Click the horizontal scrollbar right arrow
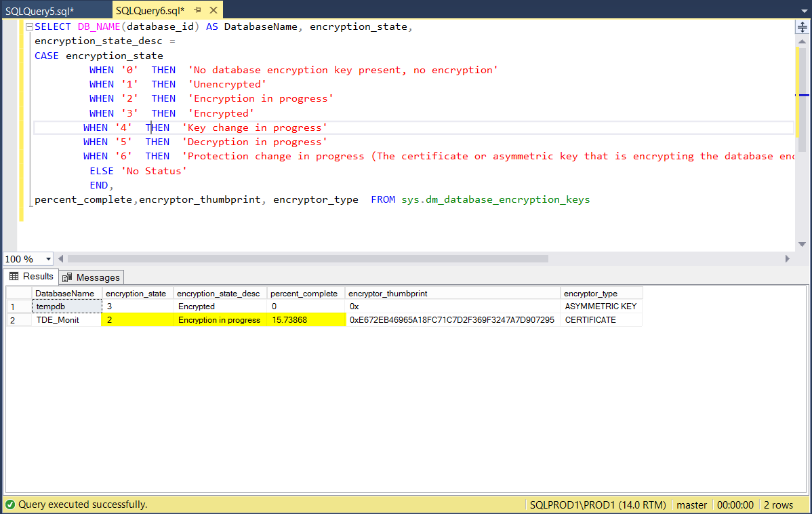This screenshot has width=812, height=514. 787,258
